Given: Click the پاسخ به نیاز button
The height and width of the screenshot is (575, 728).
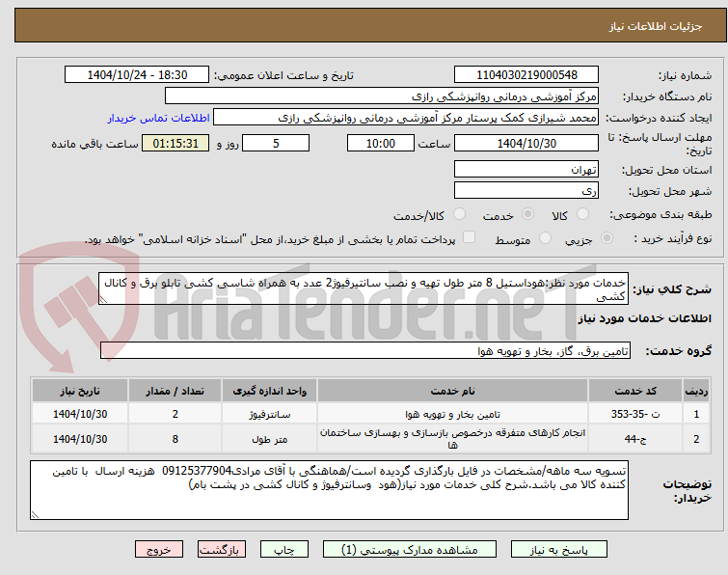Looking at the screenshot, I should [558, 550].
